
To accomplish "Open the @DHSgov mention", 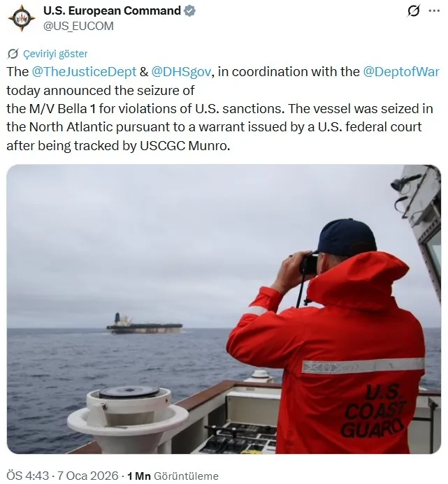I will tap(181, 72).
